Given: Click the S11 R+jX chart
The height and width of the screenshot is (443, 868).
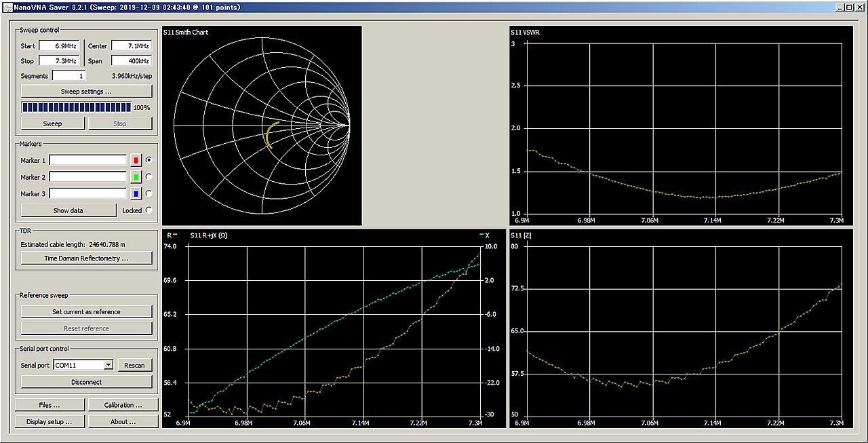Looking at the screenshot, I should point(334,328).
